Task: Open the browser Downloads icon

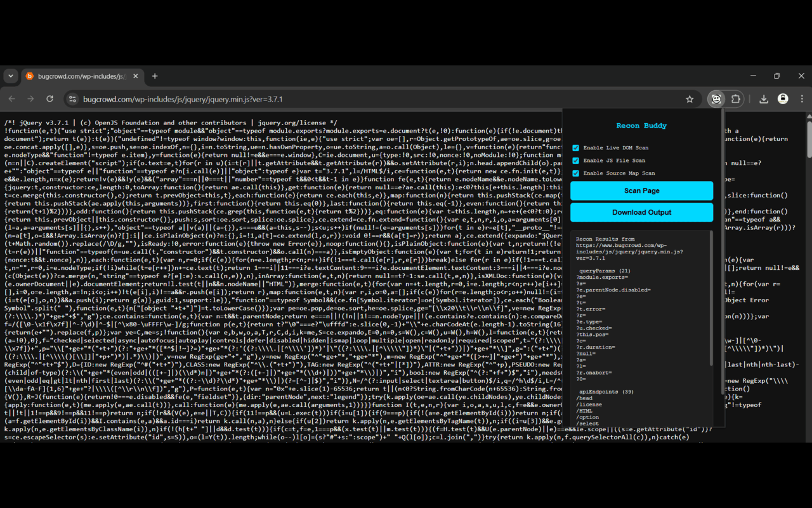Action: [x=764, y=99]
